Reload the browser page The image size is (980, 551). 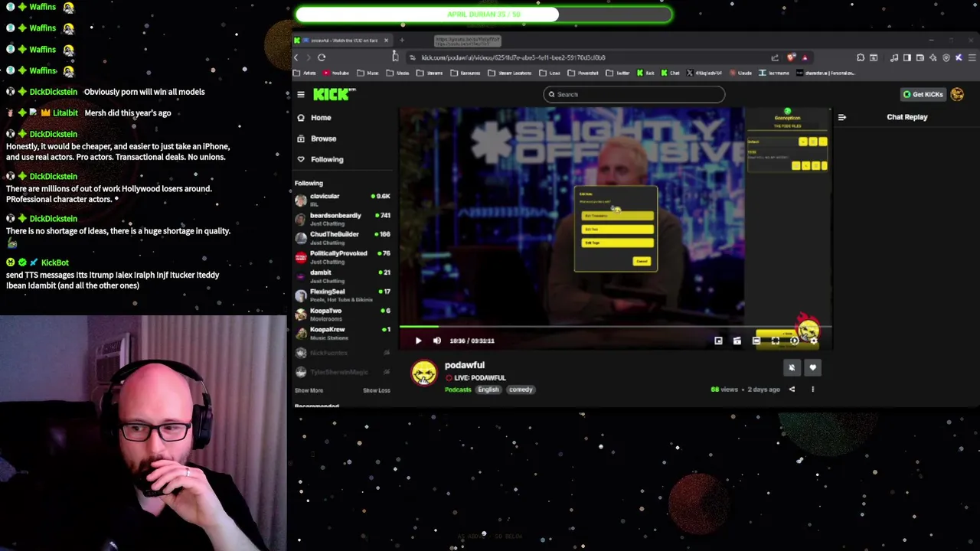[322, 57]
